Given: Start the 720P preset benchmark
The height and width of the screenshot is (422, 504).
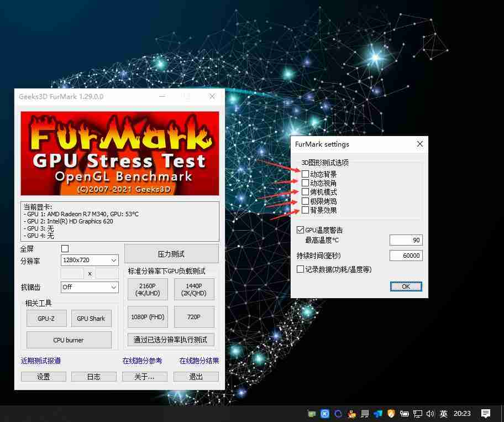Looking at the screenshot, I should point(194,317).
